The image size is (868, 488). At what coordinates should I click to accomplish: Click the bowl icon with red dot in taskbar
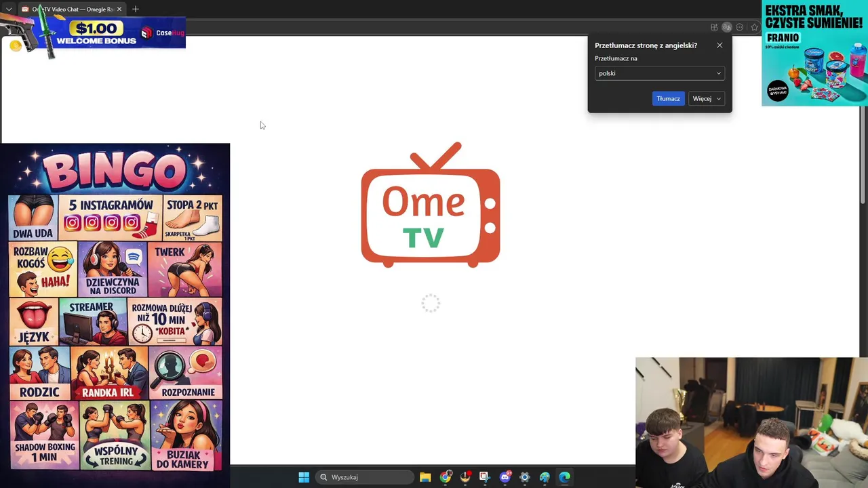click(x=465, y=477)
